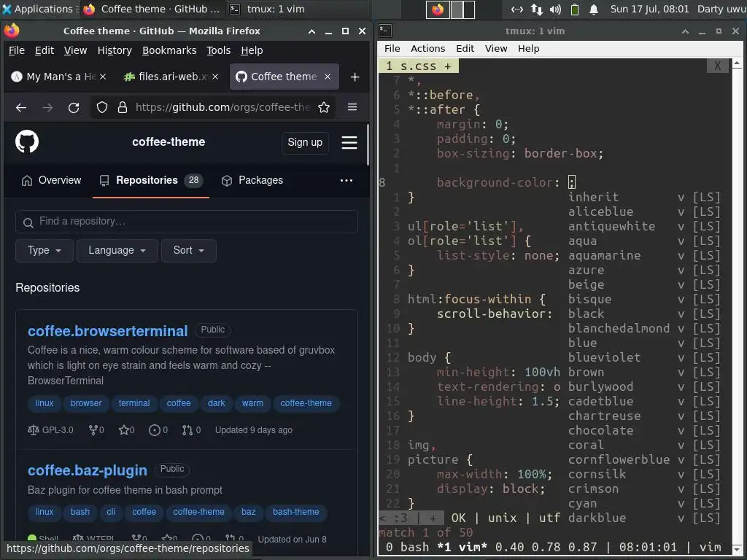Click the forks icon on coffee.browserterminal
This screenshot has height=560, width=747.
93,430
